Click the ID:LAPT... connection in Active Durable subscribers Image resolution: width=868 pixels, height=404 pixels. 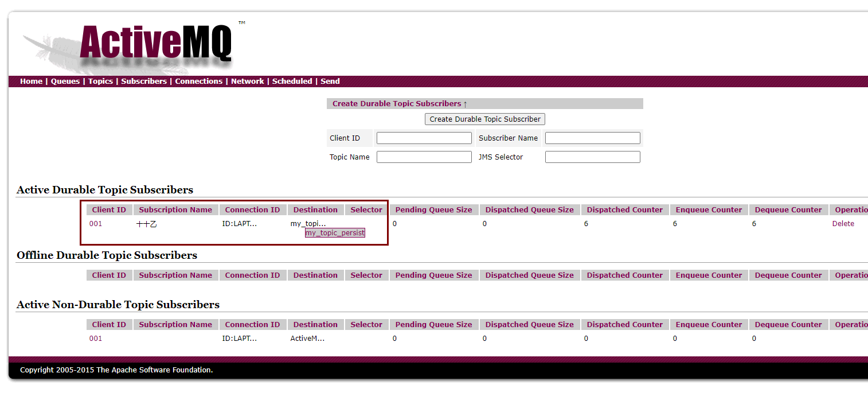(x=240, y=224)
